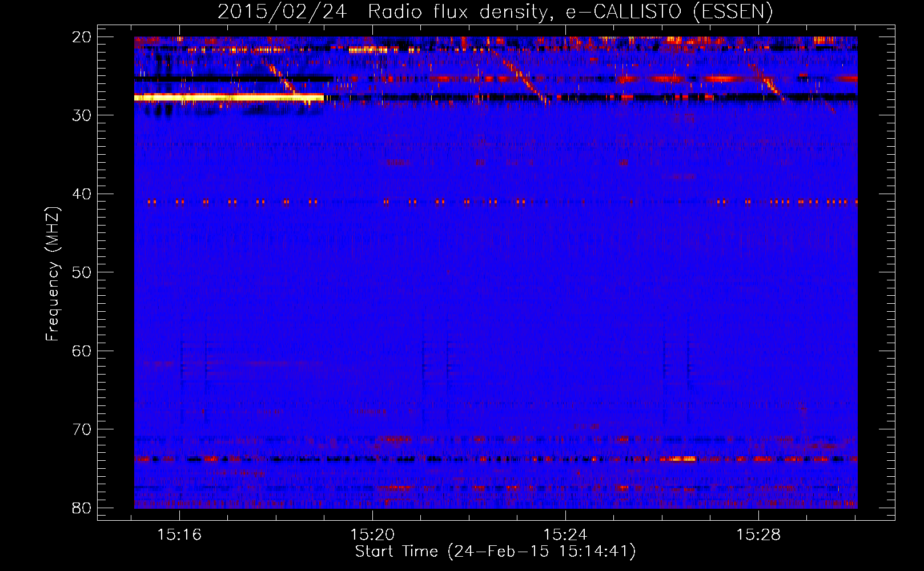The image size is (924, 571).
Task: Click the plot title "Radio flux density, e-CALLISTO (ESSEN)"
Action: [x=571, y=12]
